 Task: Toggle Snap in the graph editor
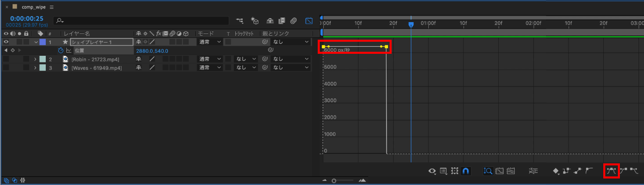click(x=466, y=171)
